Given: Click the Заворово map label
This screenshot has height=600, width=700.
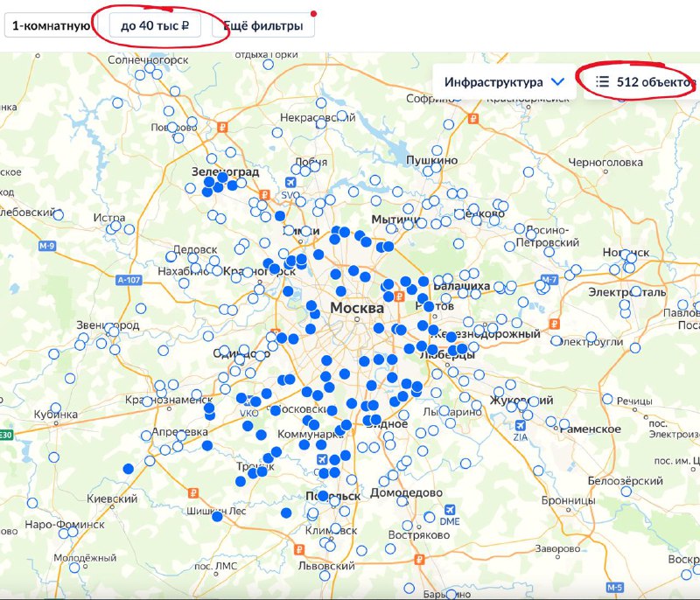Looking at the screenshot, I should (557, 548).
